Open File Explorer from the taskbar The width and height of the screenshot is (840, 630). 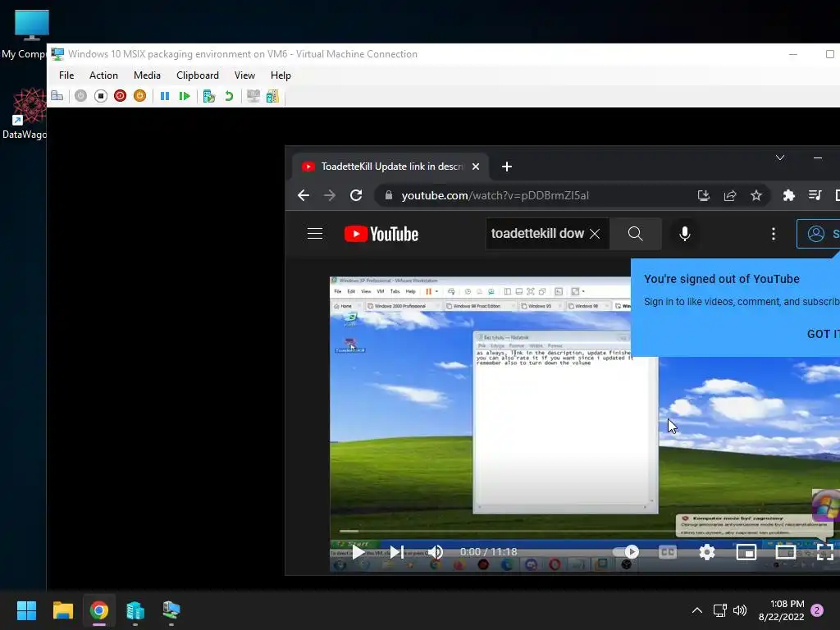(62, 610)
